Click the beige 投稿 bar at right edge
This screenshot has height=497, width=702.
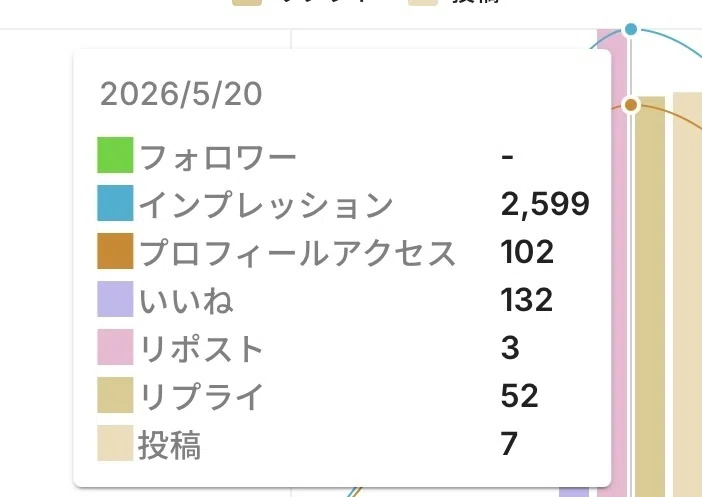(688, 295)
